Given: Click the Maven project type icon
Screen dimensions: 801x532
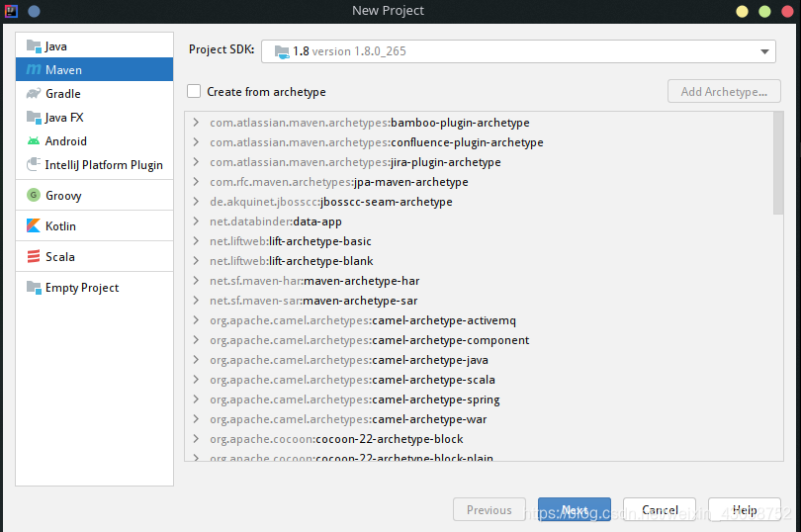Looking at the screenshot, I should pos(34,69).
